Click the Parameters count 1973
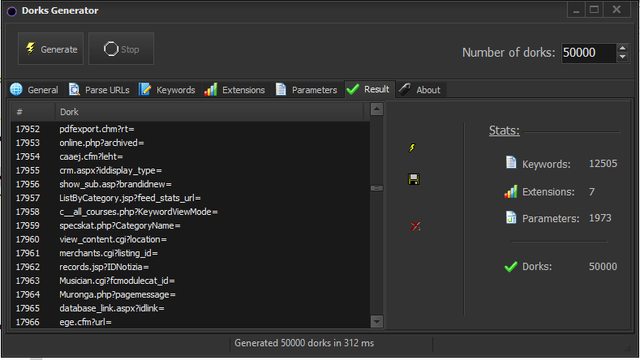This screenshot has height=360, width=640. pos(600,218)
